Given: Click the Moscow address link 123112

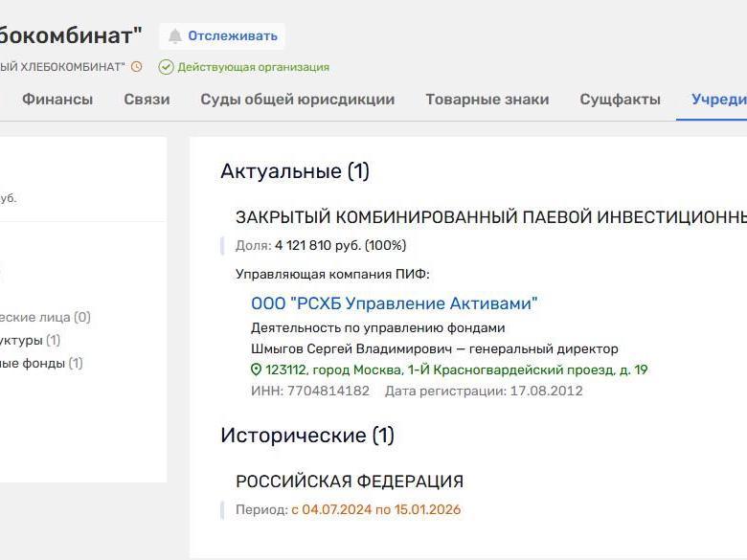Looking at the screenshot, I should (456, 370).
